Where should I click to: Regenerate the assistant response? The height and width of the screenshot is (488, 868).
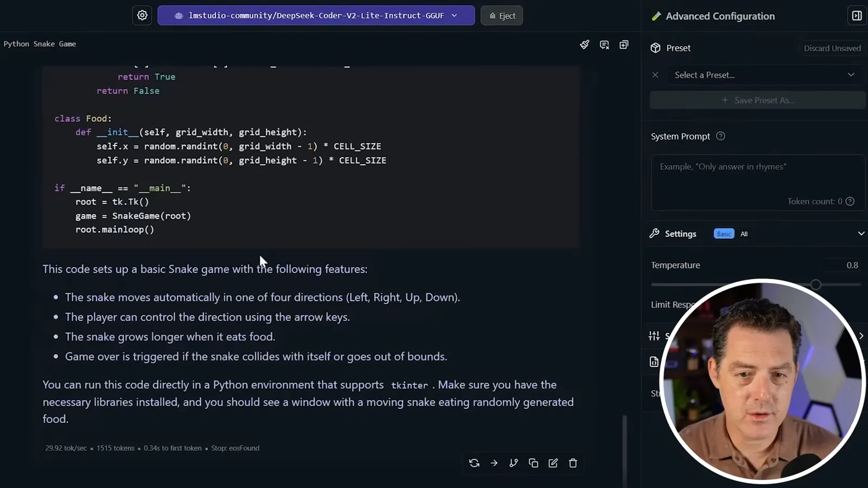474,463
